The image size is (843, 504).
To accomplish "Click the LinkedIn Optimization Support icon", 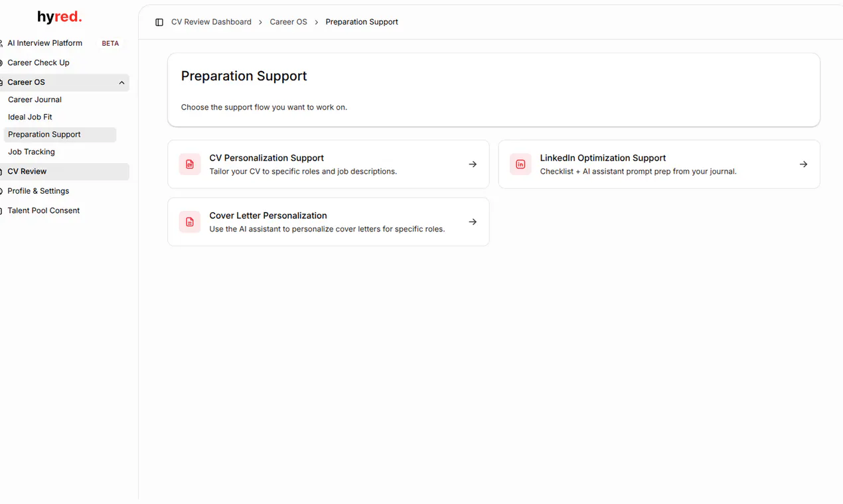I will (520, 164).
